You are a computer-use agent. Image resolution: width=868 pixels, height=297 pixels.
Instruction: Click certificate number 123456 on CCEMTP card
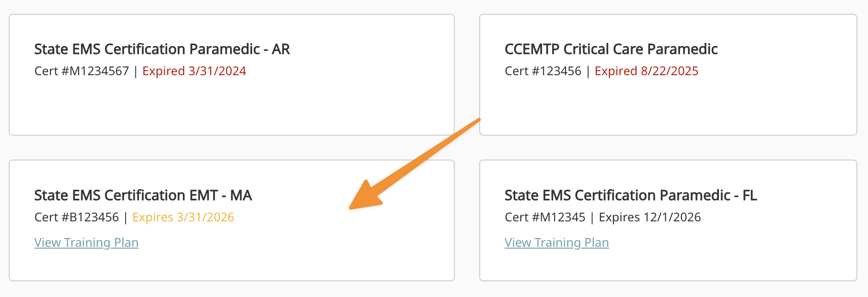pyautogui.click(x=543, y=71)
